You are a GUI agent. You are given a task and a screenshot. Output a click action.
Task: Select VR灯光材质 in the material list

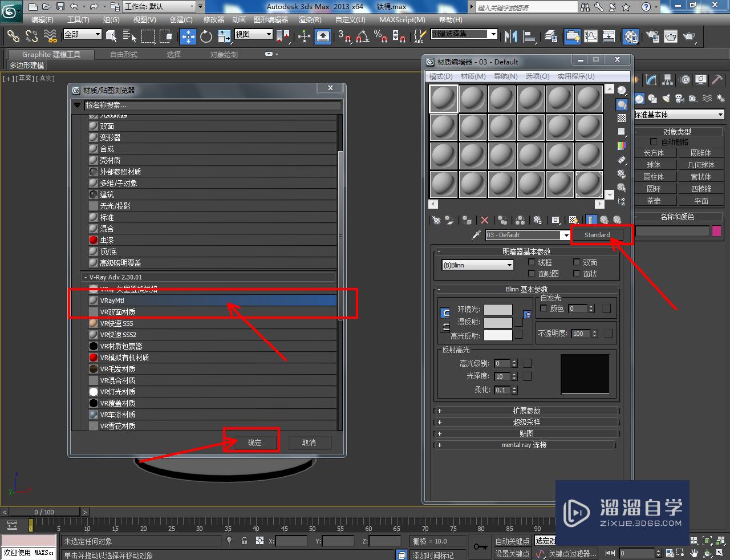pos(212,392)
